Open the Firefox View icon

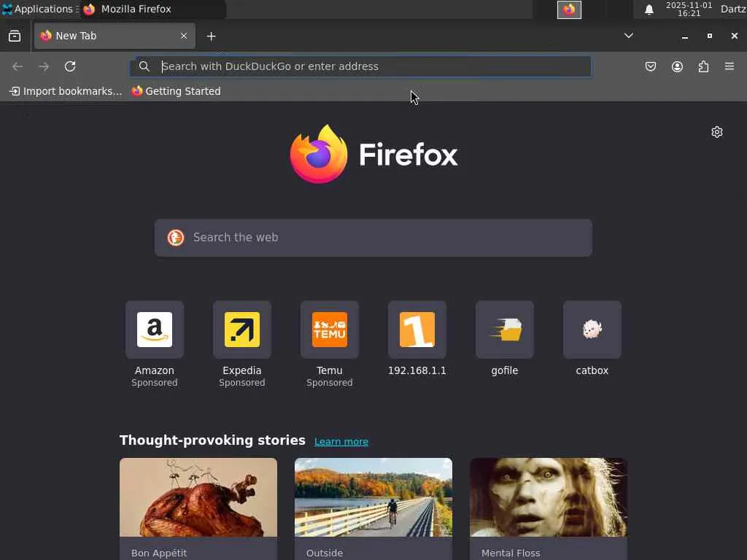pos(15,36)
